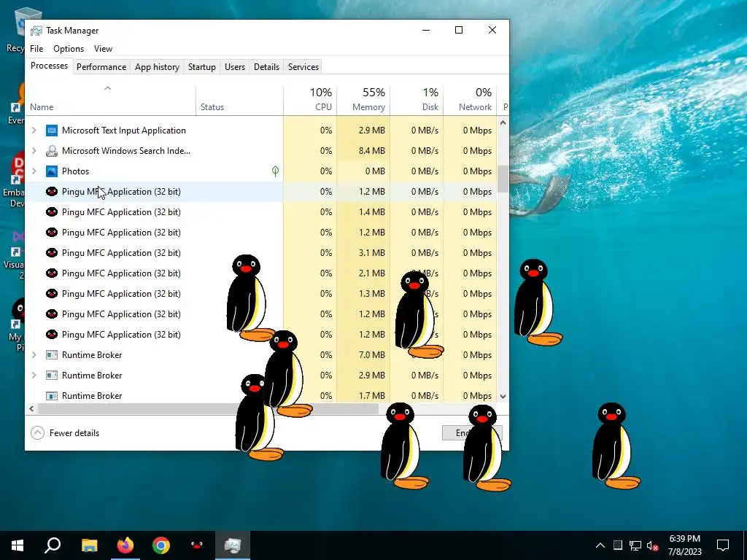The image size is (747, 560).
Task: Click the horizontal scrollbar thumb
Action: tap(208, 408)
